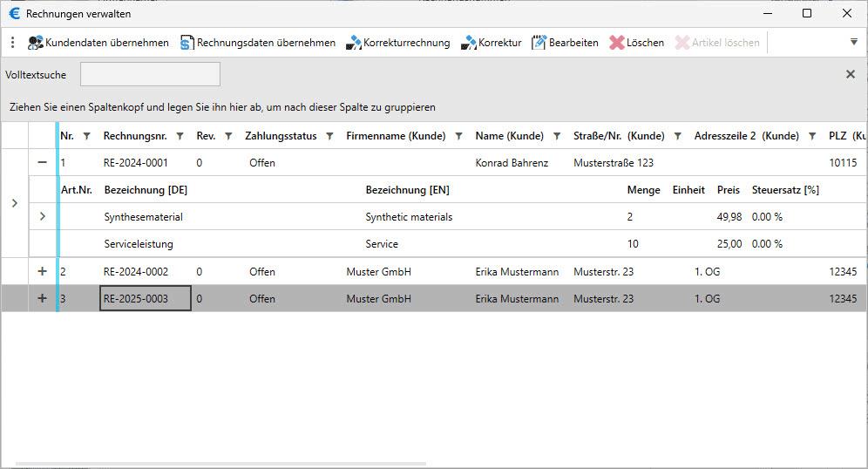Click the Bezeichnung [DE] sub-header
The width and height of the screenshot is (868, 469).
(x=146, y=190)
